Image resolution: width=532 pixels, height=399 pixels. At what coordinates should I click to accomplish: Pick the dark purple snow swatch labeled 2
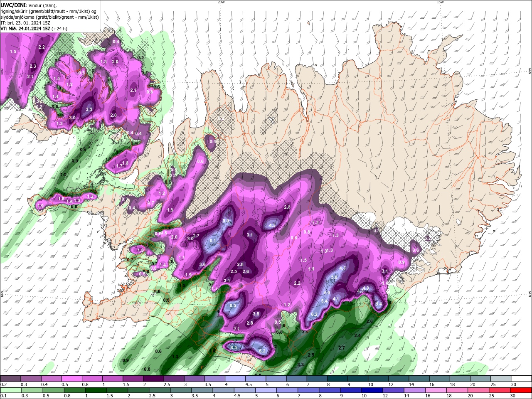coord(153,379)
